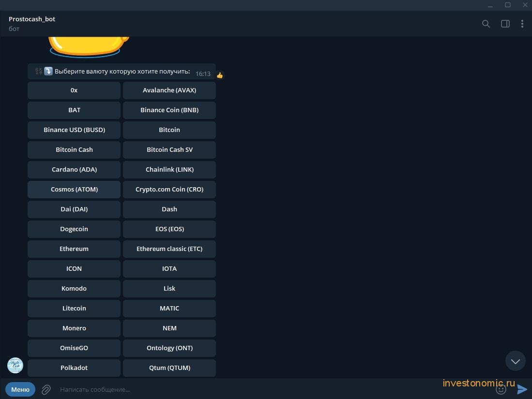This screenshot has height=399, width=532.
Task: Click the thumbs-up reaction on message
Action: 220,75
